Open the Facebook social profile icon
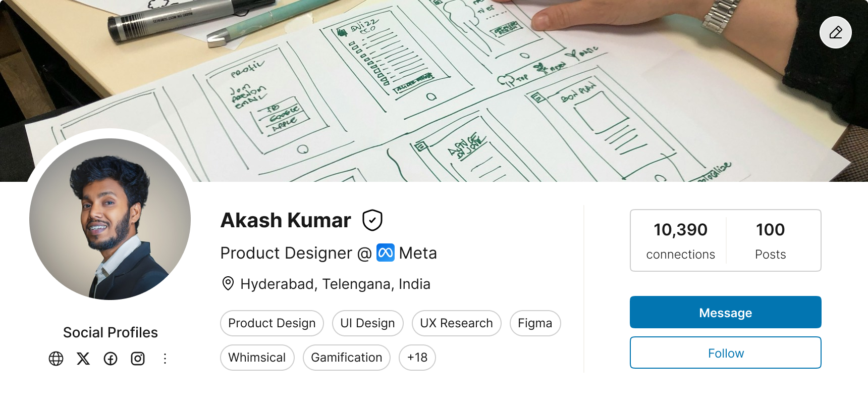 (x=111, y=359)
